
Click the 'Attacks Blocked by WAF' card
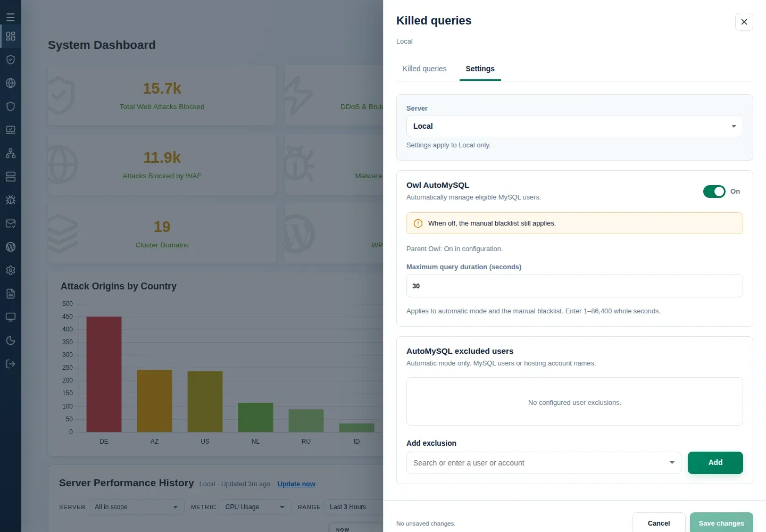pyautogui.click(x=162, y=165)
